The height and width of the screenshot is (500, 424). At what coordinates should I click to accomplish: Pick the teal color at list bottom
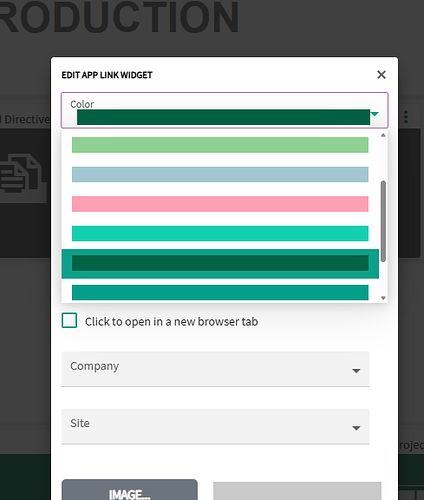point(220,292)
